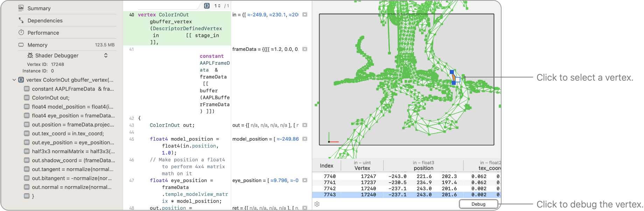Click the Debug button
Viewport: 644px width, 211px height.
coord(478,204)
